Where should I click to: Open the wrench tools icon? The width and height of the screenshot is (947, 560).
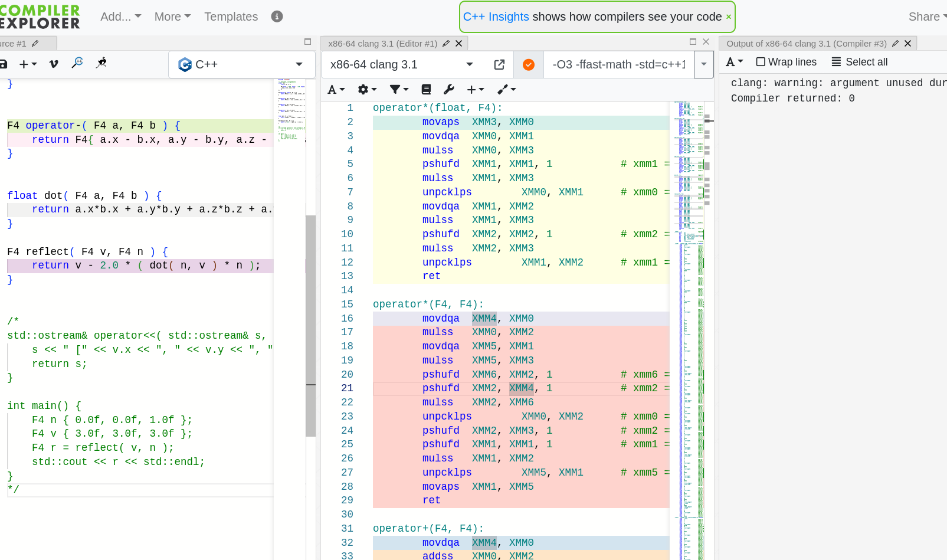tap(449, 90)
